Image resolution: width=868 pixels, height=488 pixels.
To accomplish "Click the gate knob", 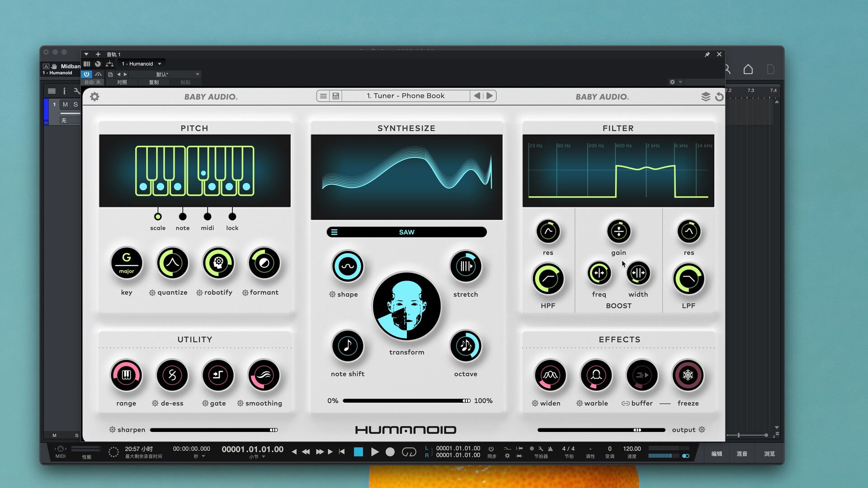I will coord(218,375).
